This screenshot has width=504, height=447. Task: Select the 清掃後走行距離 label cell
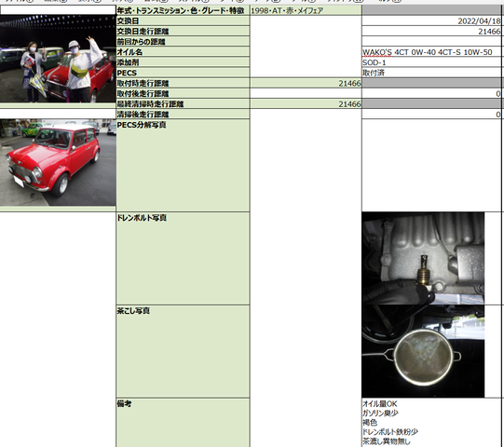(183, 114)
